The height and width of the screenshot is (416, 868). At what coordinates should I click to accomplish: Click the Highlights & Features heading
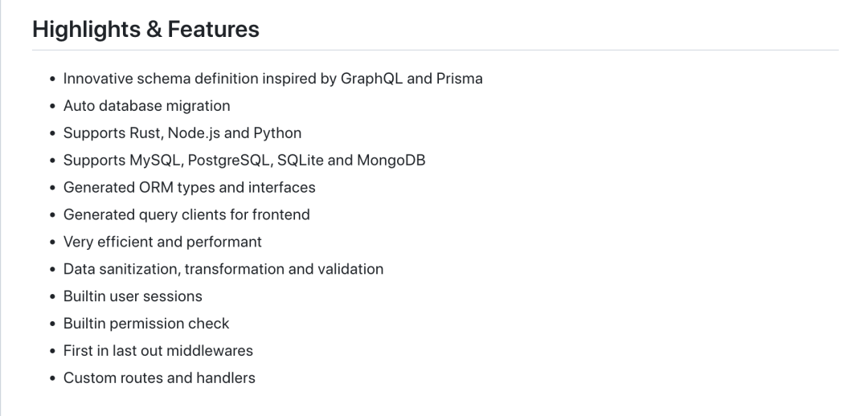tap(145, 30)
